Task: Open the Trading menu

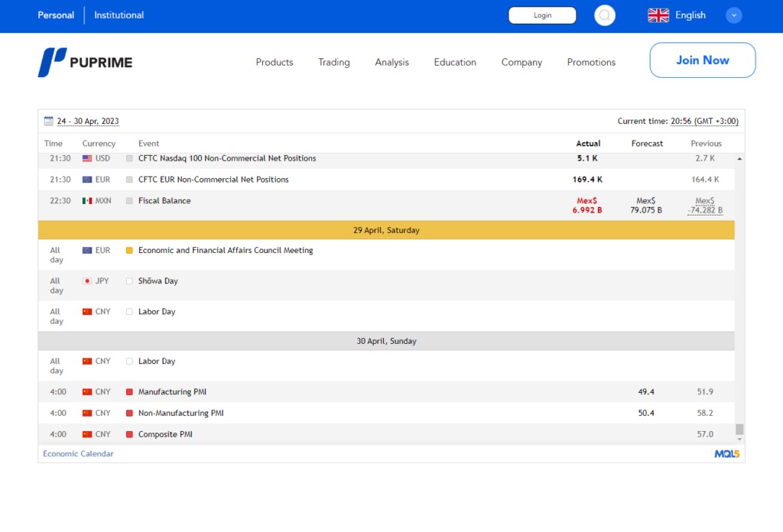Action: [334, 63]
